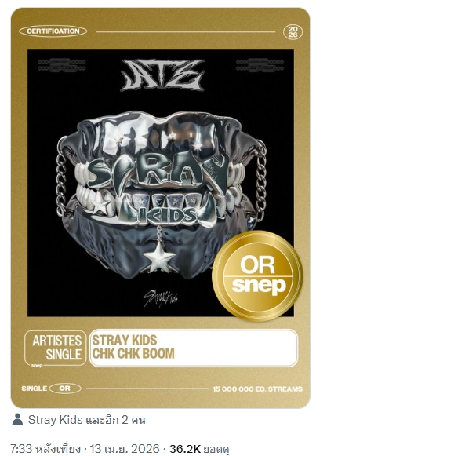View the 36.2K ยอดดู view count
The image size is (476, 456).
tap(199, 449)
